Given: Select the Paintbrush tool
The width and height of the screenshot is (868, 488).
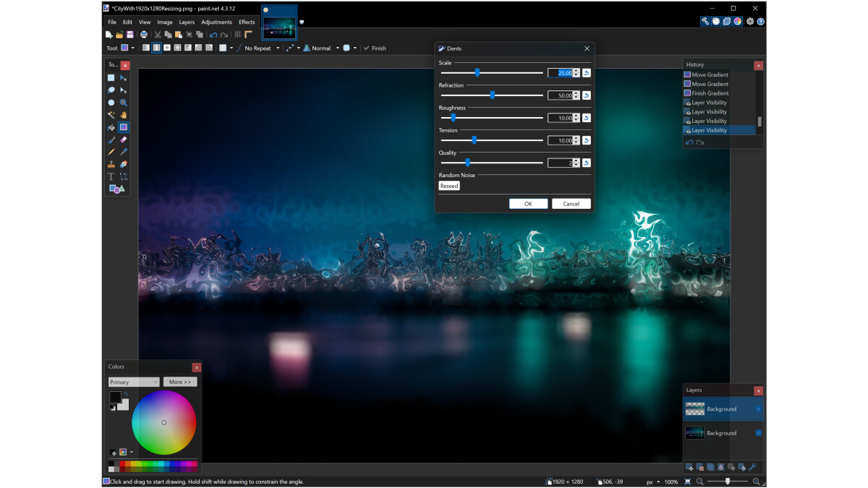Looking at the screenshot, I should point(111,140).
